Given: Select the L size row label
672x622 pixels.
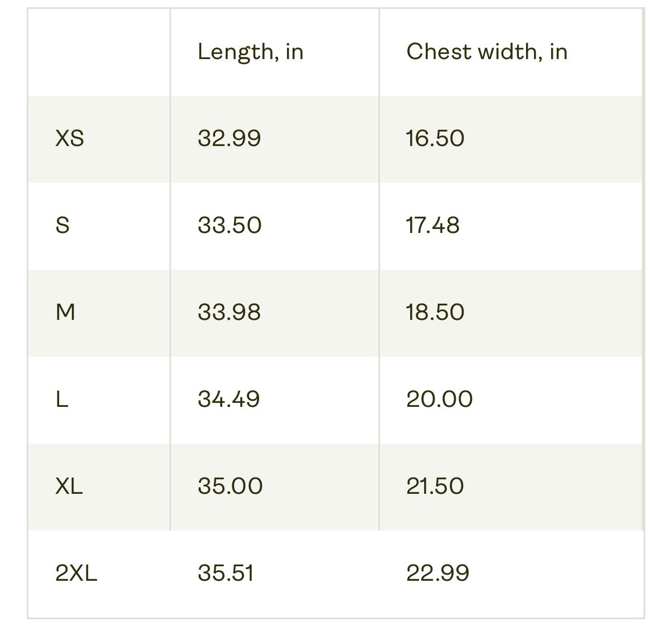Looking at the screenshot, I should [x=62, y=399].
